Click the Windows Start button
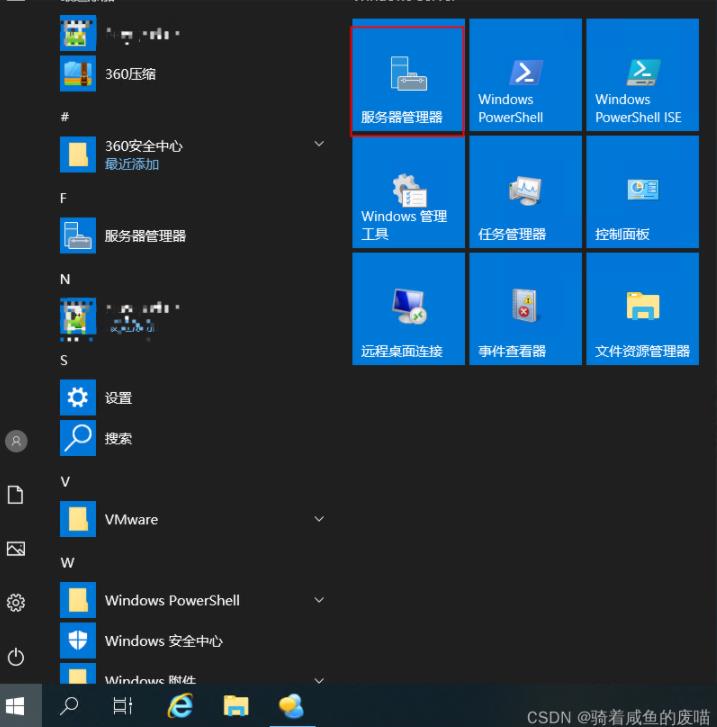The height and width of the screenshot is (727, 717). [15, 707]
